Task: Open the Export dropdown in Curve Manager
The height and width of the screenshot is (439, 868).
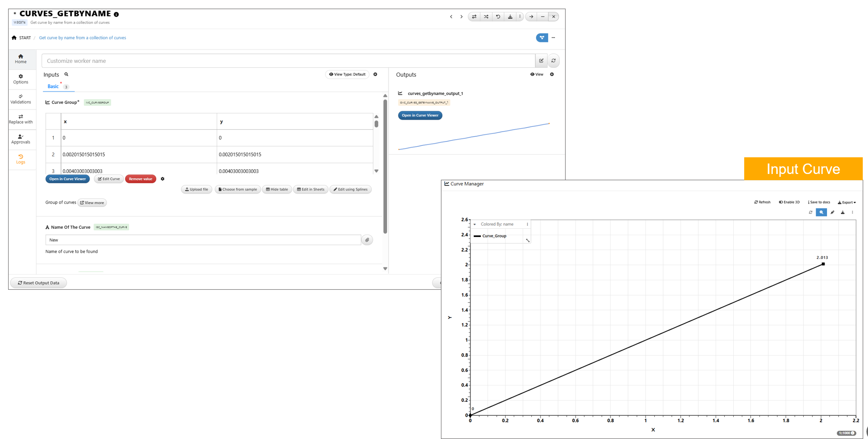Action: [x=847, y=202]
